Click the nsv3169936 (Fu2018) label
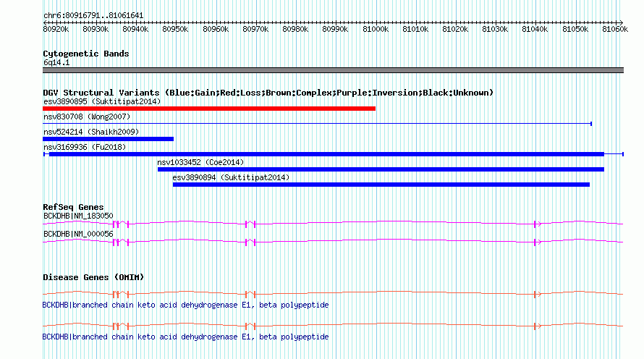This screenshot has height=359, width=644. point(85,147)
